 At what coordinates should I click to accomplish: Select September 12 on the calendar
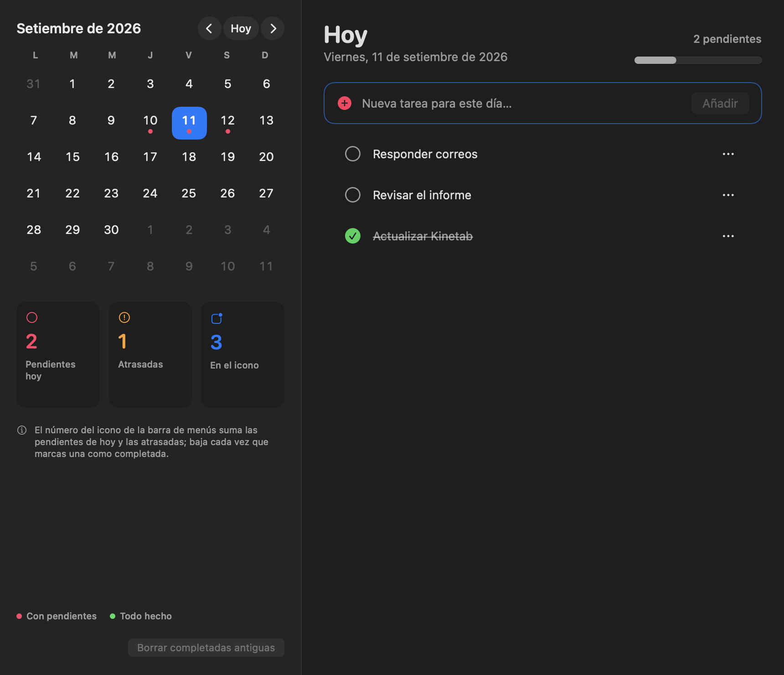(228, 123)
